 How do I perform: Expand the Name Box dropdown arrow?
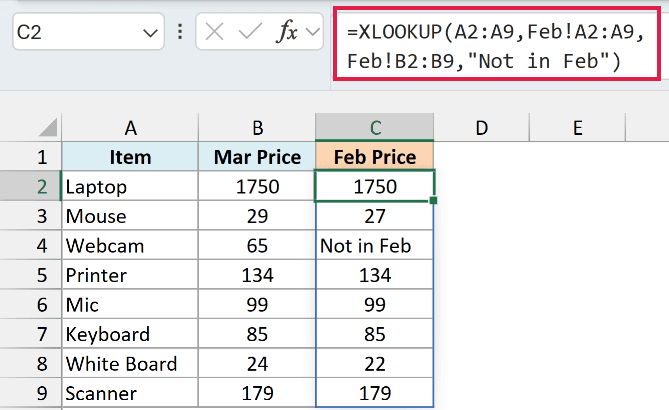click(150, 32)
